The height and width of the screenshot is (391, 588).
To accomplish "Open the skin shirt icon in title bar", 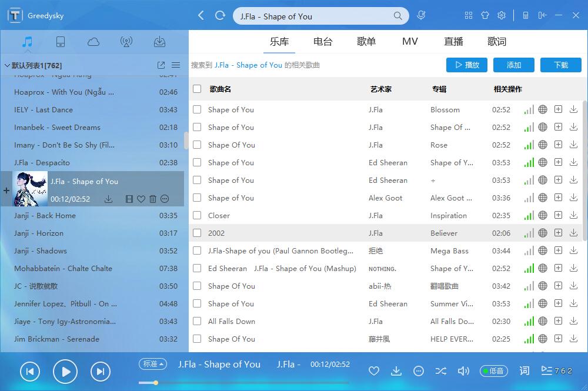I will click(x=485, y=16).
